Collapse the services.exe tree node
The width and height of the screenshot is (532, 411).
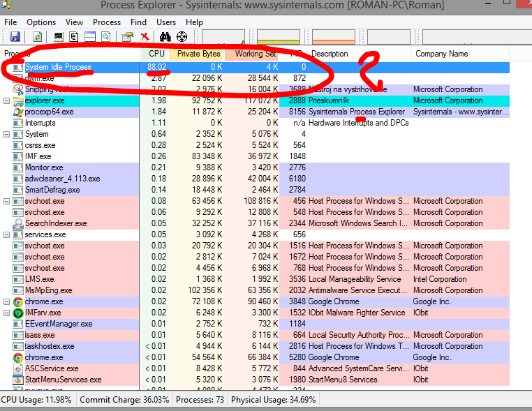click(7, 234)
